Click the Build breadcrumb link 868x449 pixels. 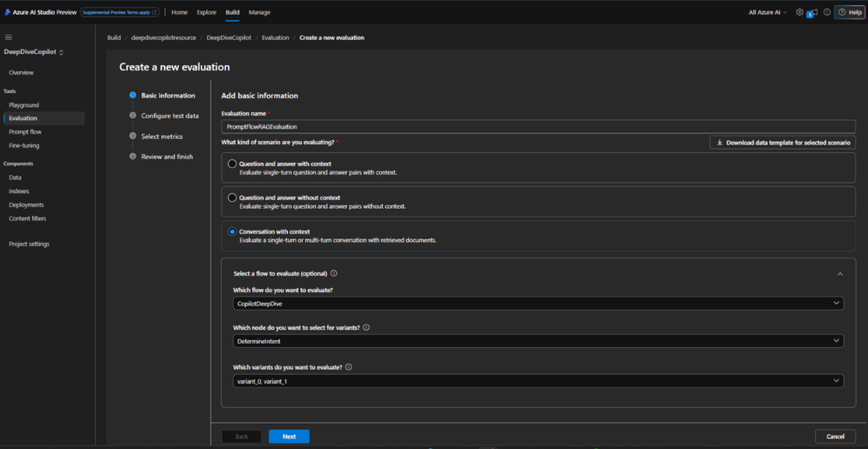click(x=114, y=37)
